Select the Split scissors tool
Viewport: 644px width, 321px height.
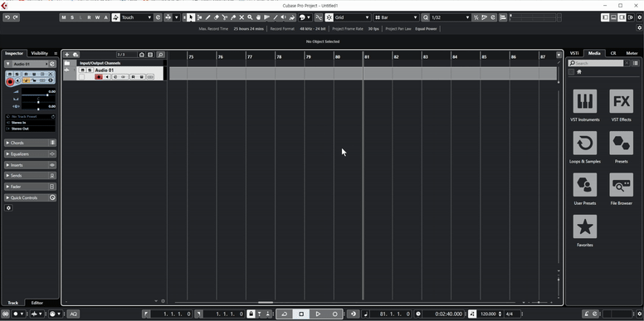(225, 17)
